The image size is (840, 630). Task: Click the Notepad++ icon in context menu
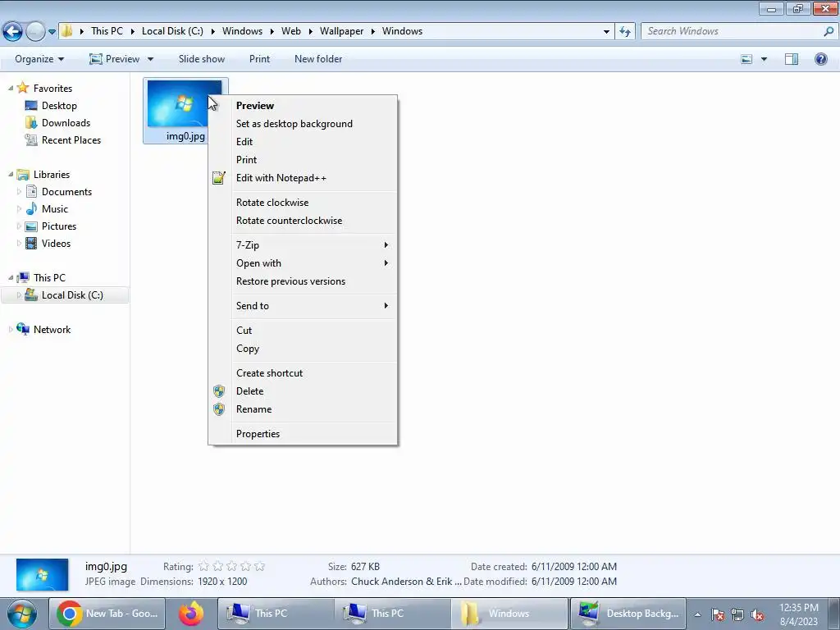coord(218,178)
